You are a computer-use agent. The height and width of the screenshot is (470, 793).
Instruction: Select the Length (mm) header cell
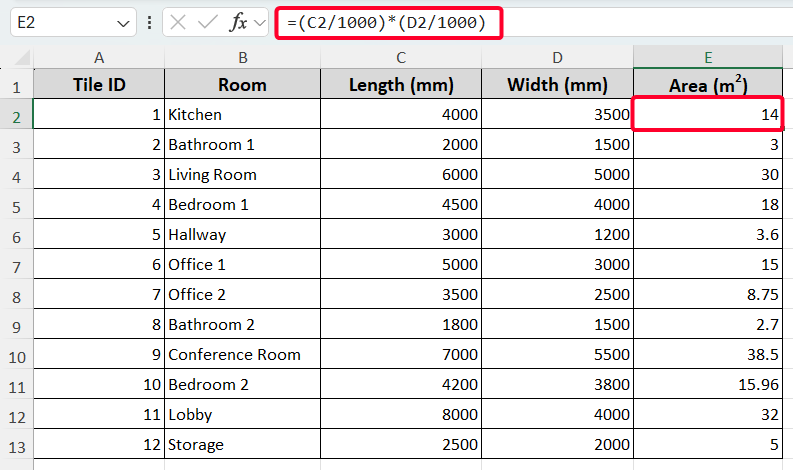point(400,85)
